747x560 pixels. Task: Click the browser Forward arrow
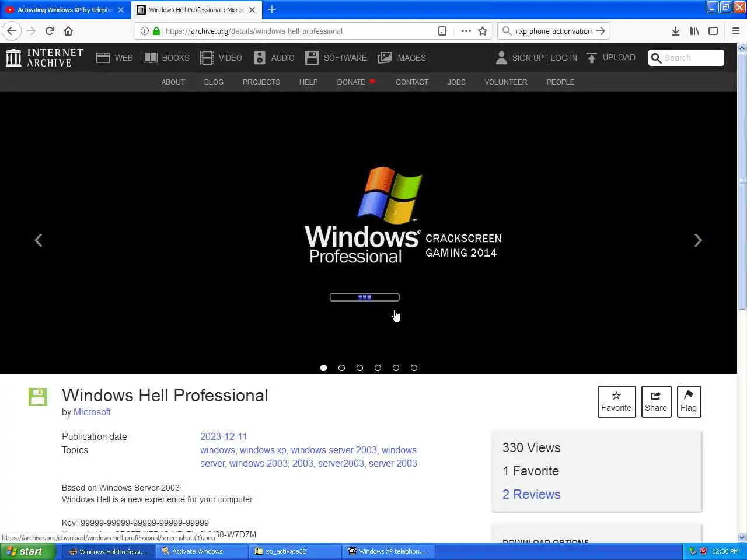[31, 31]
